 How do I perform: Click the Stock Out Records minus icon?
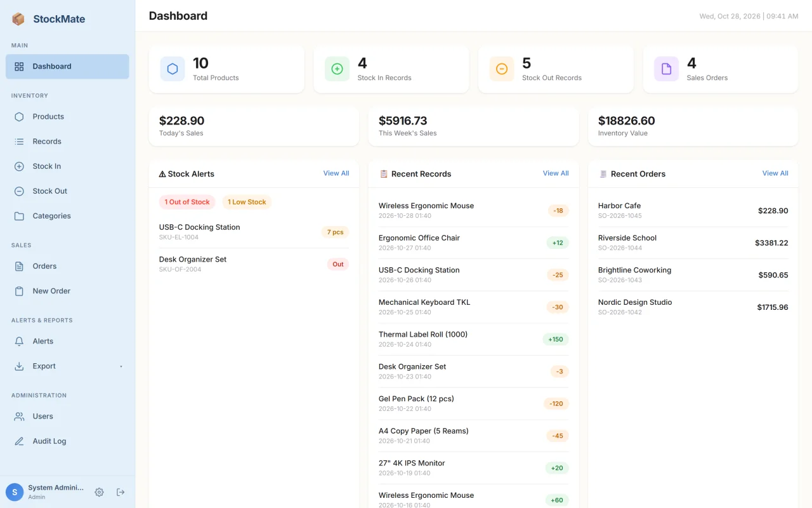coord(502,69)
